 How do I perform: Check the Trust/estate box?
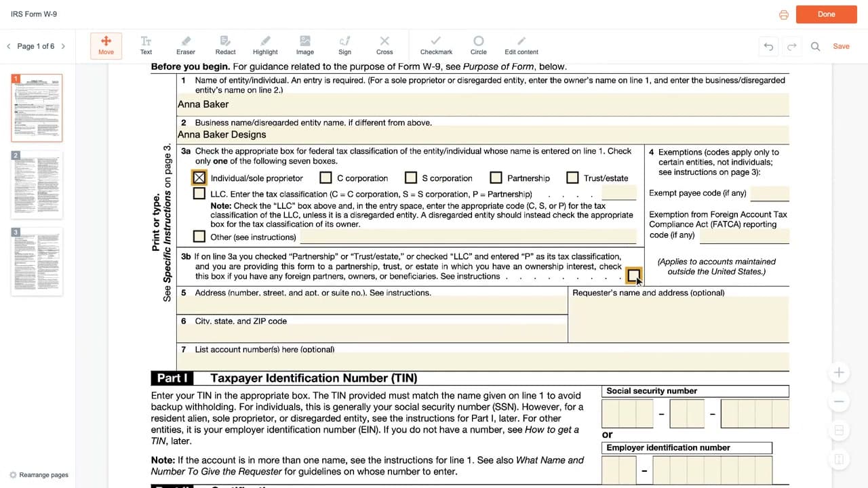tap(572, 178)
